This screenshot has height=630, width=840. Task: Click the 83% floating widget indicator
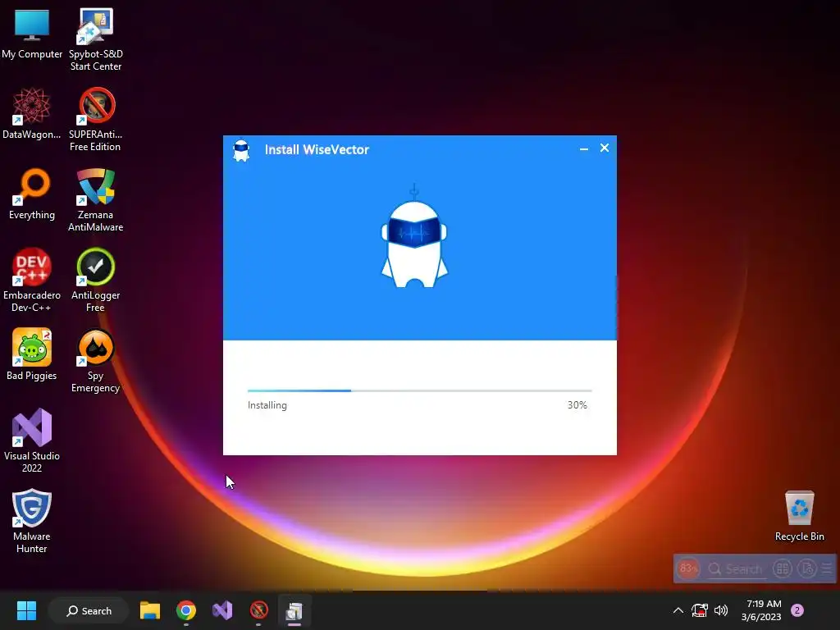click(x=688, y=569)
